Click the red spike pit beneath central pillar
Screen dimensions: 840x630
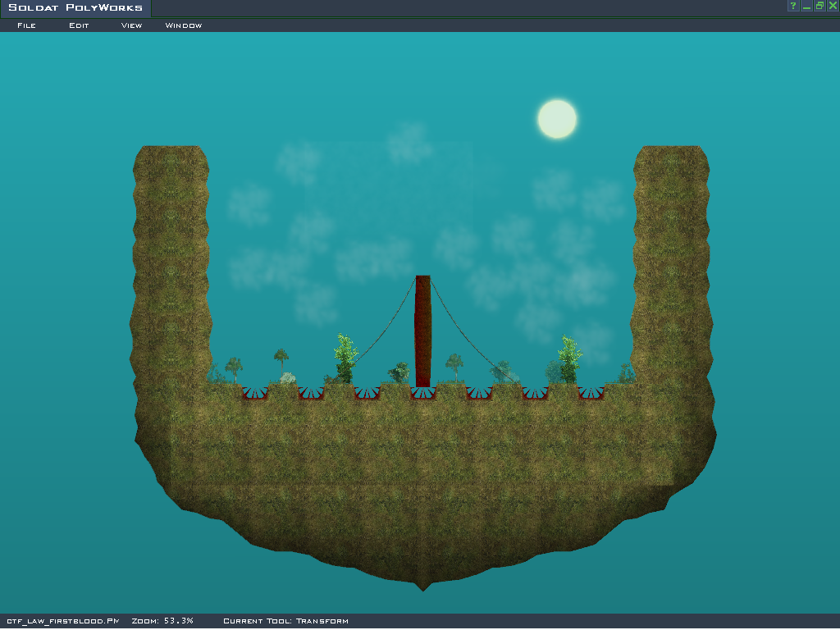[423, 394]
